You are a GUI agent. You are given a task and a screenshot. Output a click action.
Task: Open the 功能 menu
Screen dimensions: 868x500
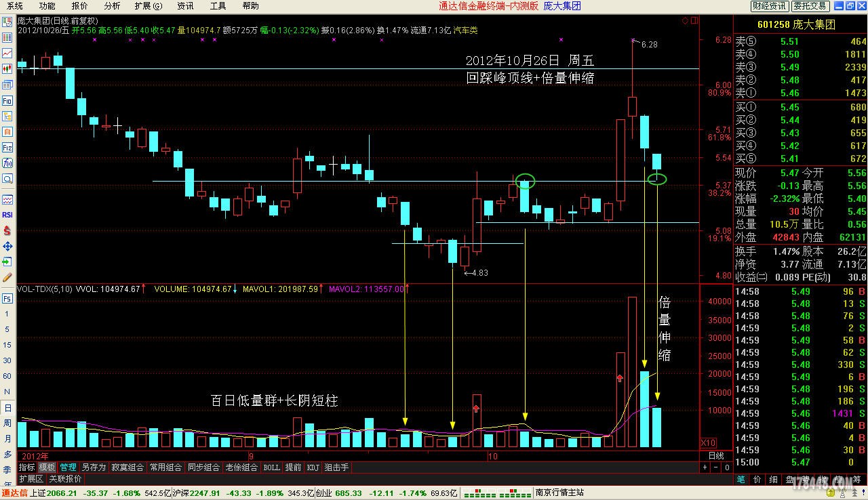(47, 6)
